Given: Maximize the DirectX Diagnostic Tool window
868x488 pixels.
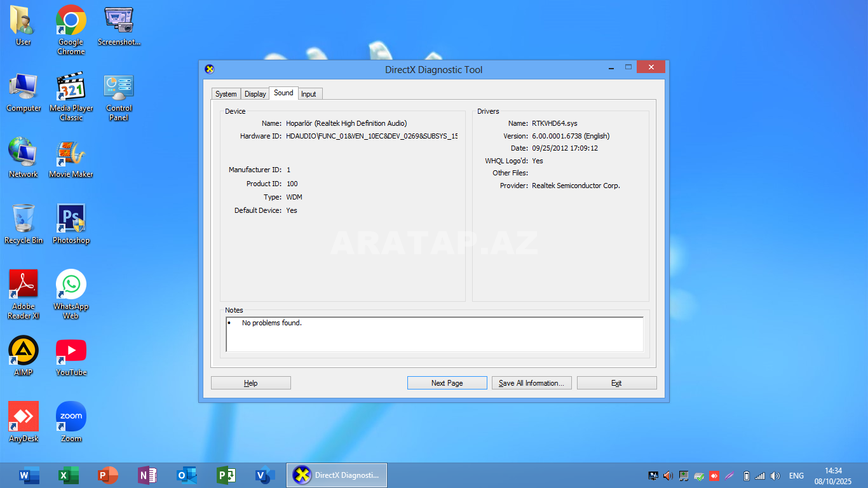Looking at the screenshot, I should [628, 67].
